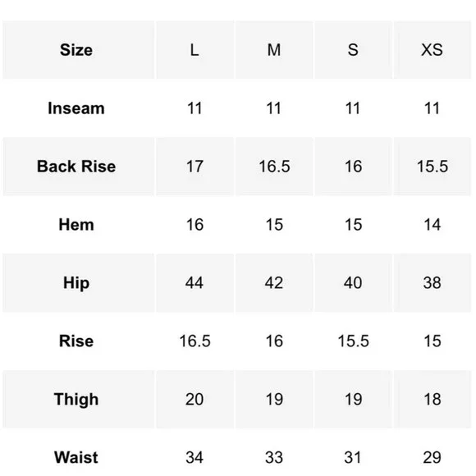
Task: Click the Thigh row label
Action: [76, 399]
